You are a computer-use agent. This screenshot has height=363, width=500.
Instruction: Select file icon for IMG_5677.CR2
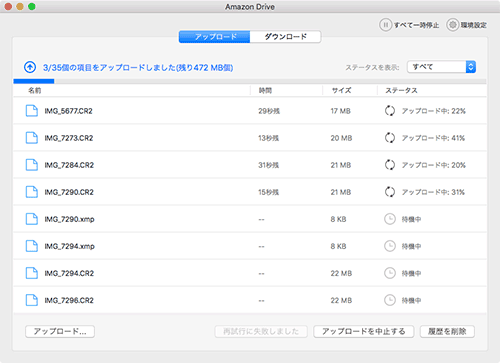click(32, 111)
